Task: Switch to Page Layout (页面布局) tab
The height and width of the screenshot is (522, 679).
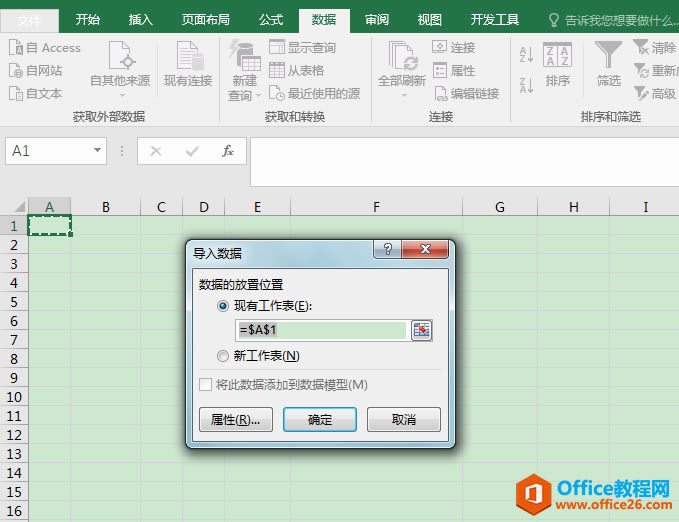Action: (206, 20)
